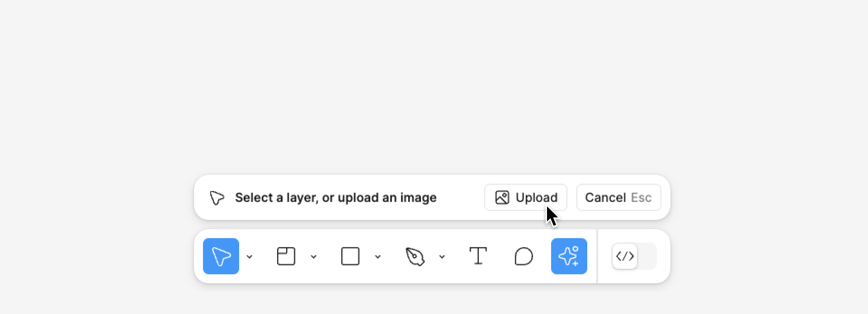Select the Frame tool
868x314 pixels.
pos(286,256)
